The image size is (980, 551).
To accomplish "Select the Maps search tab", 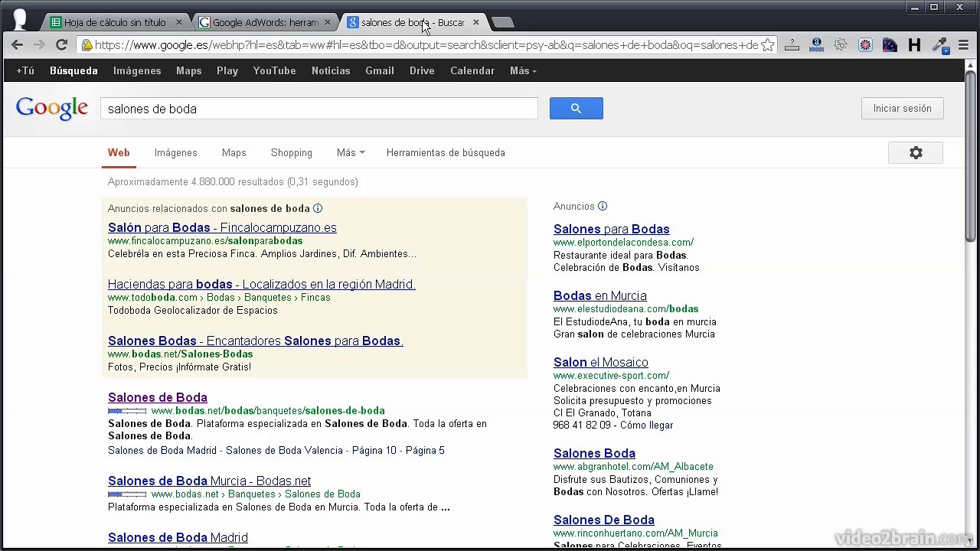I will coord(234,153).
